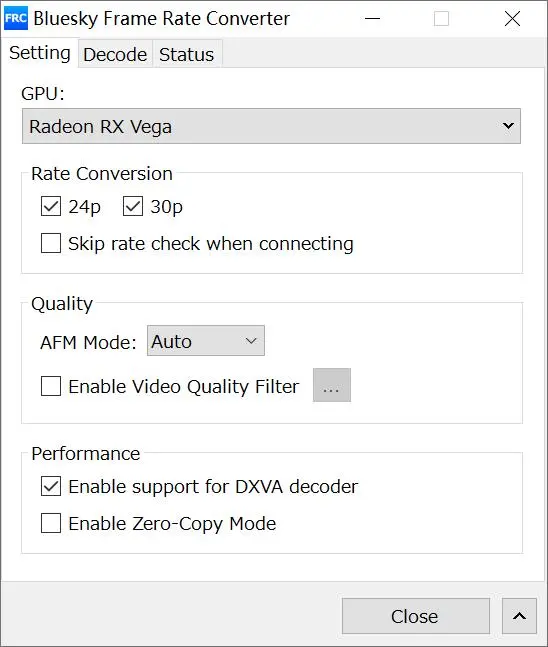Click the Enable Zero-Copy Mode label

[x=172, y=524]
